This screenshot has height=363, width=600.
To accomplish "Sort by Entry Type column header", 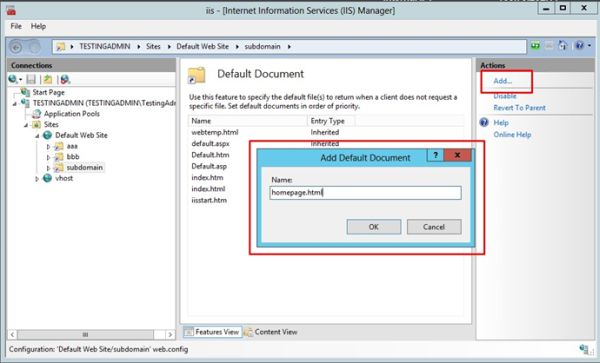I will [x=331, y=121].
